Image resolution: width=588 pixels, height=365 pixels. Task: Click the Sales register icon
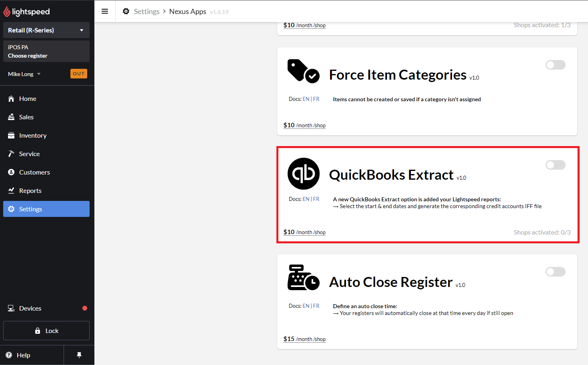click(11, 117)
